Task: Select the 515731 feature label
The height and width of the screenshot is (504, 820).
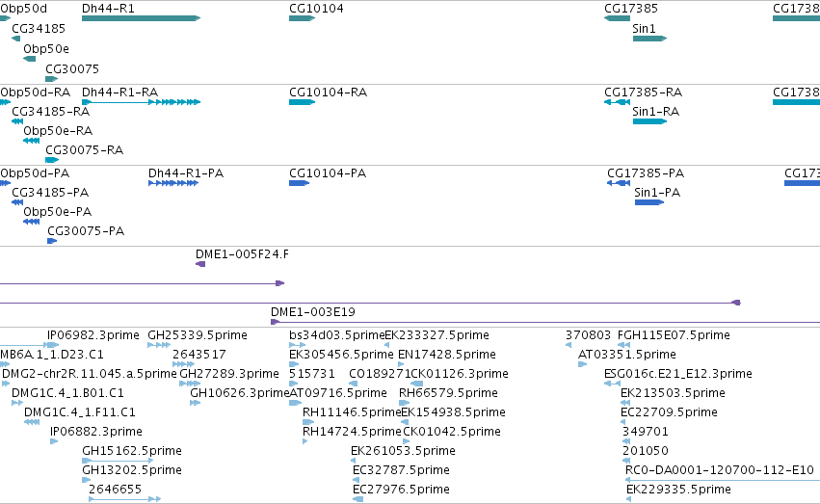Action: pyautogui.click(x=311, y=374)
